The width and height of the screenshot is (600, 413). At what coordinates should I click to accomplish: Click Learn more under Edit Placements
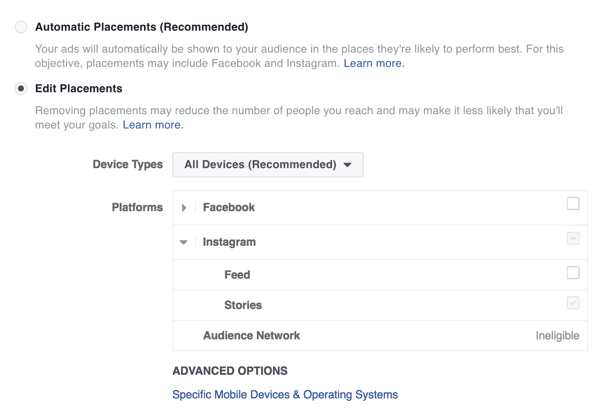pyautogui.click(x=153, y=125)
